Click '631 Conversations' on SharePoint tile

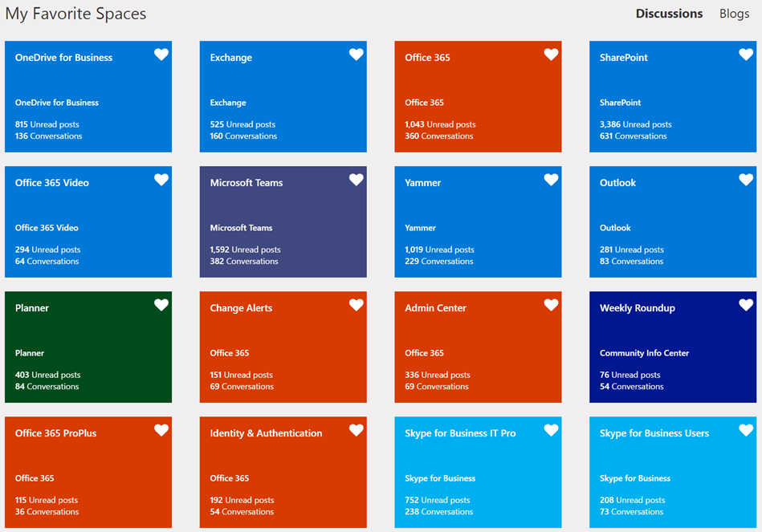634,136
